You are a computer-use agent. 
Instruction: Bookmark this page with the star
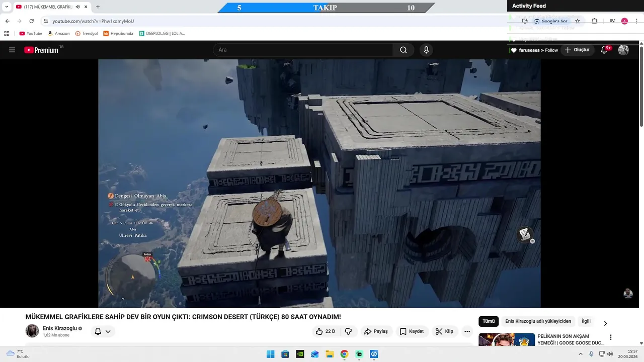pos(578,21)
